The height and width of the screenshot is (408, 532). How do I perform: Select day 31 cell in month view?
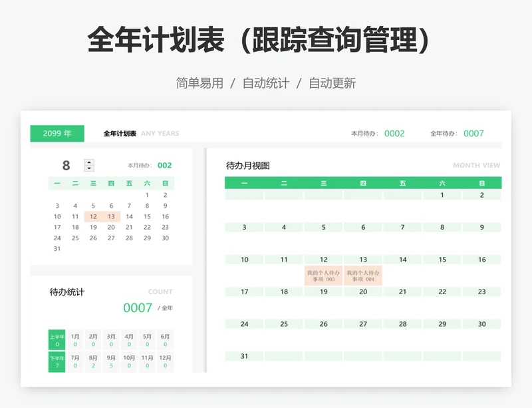(x=244, y=356)
